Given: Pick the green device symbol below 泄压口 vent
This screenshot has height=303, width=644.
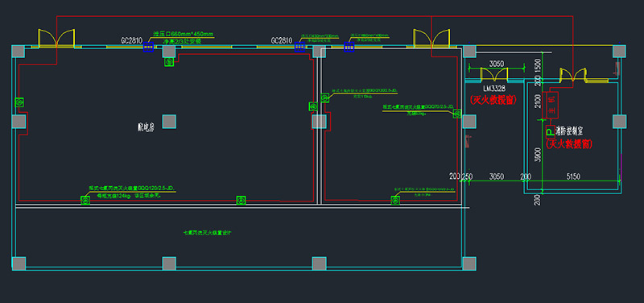Looking at the screenshot, I should point(169,62).
